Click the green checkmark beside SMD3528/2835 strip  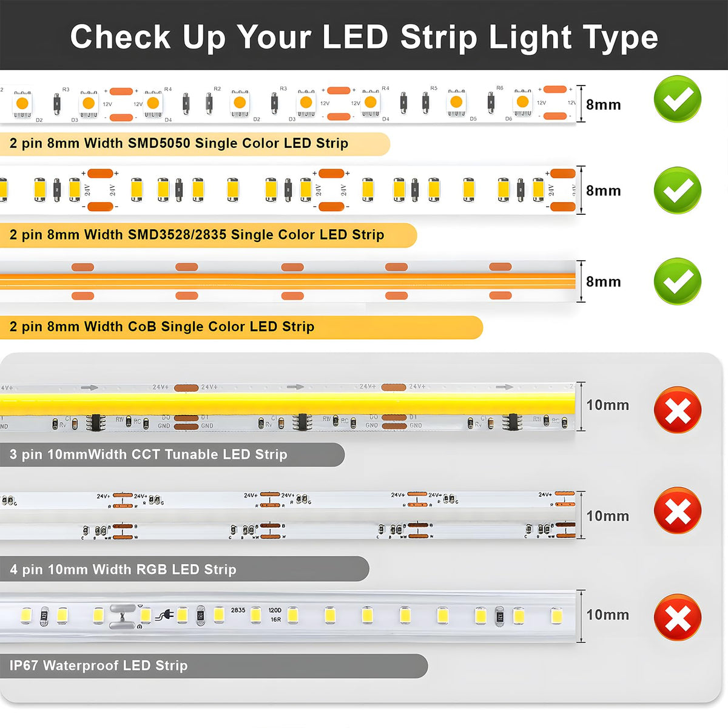pyautogui.click(x=678, y=190)
